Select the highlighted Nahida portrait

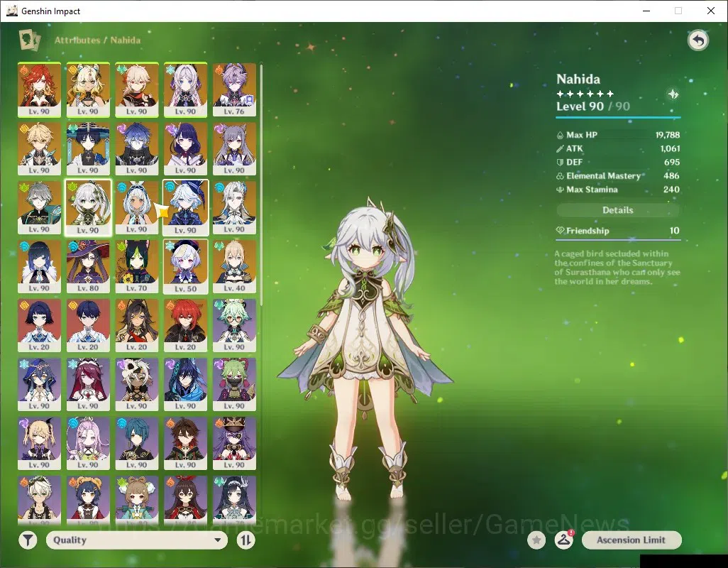click(x=88, y=207)
